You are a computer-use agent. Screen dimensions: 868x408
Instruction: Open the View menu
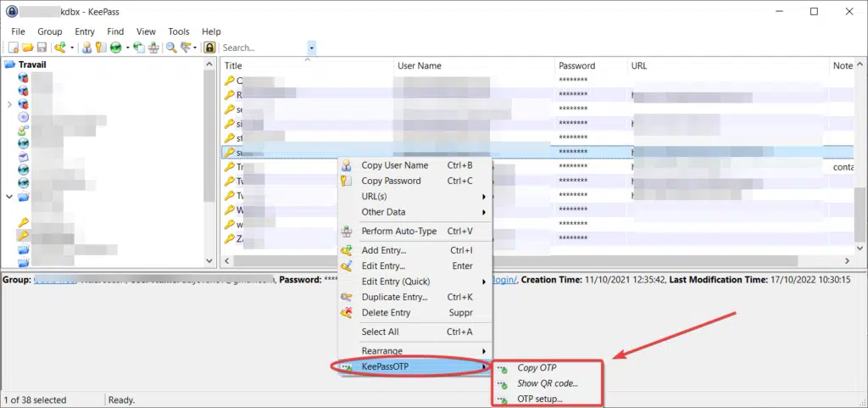(x=146, y=31)
